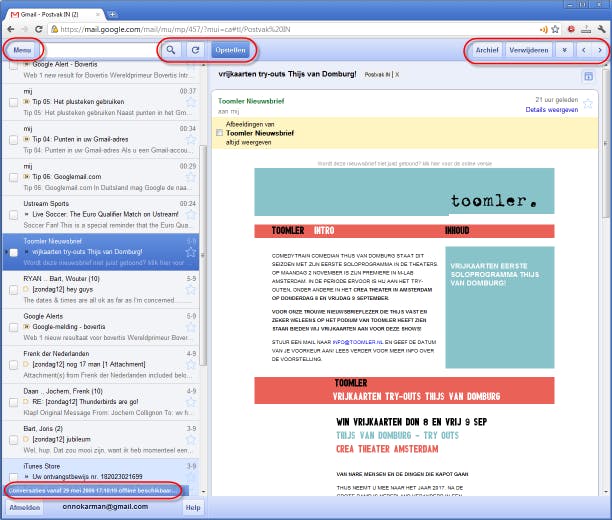Click the info@toomler.nl link in newsletter

tap(358, 342)
